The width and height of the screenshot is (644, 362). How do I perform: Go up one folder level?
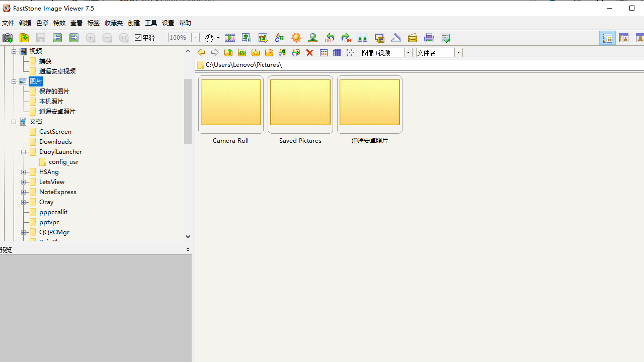pyautogui.click(x=228, y=52)
